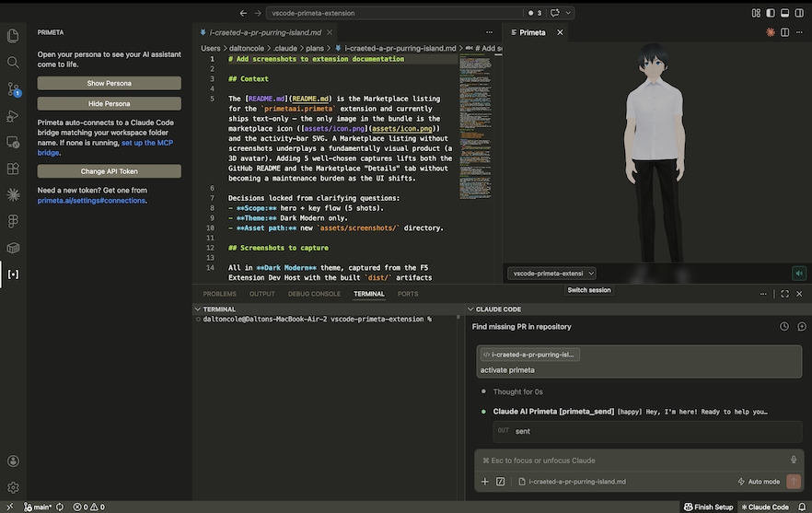Open primeta.ai/settings#connections link
The height and width of the screenshot is (513, 812).
(91, 201)
